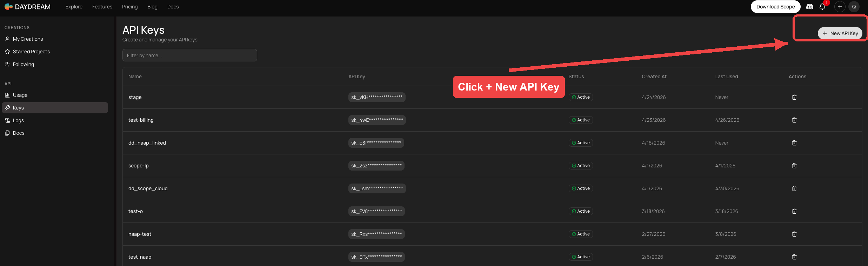Delete the stage API key
This screenshot has width=868, height=266.
point(794,97)
